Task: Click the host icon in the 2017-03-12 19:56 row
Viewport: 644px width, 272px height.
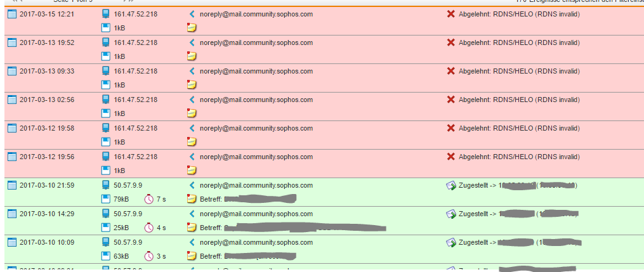Action: pos(106,157)
